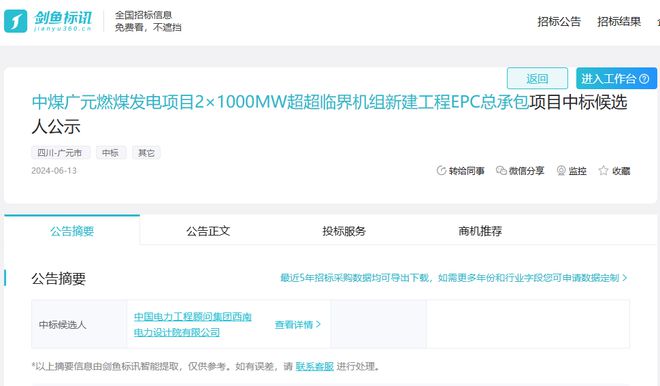Open 中国电力工程顾问集团西南电力设计院有限公司 company link
The image size is (660, 386).
pyautogui.click(x=192, y=324)
